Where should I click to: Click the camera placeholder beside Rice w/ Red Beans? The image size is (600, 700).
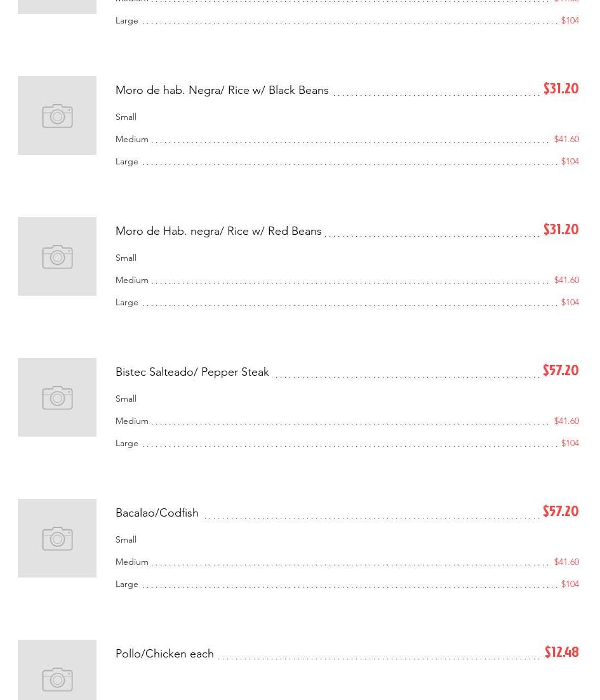[57, 256]
